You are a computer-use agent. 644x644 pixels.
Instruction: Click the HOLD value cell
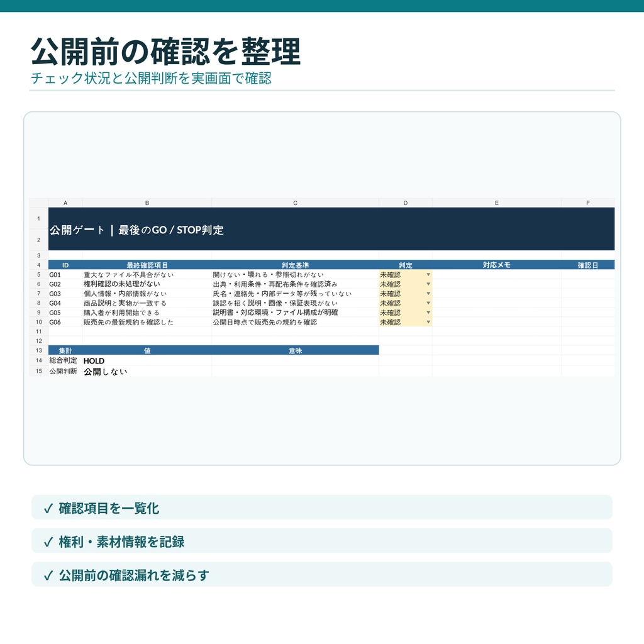[147, 360]
